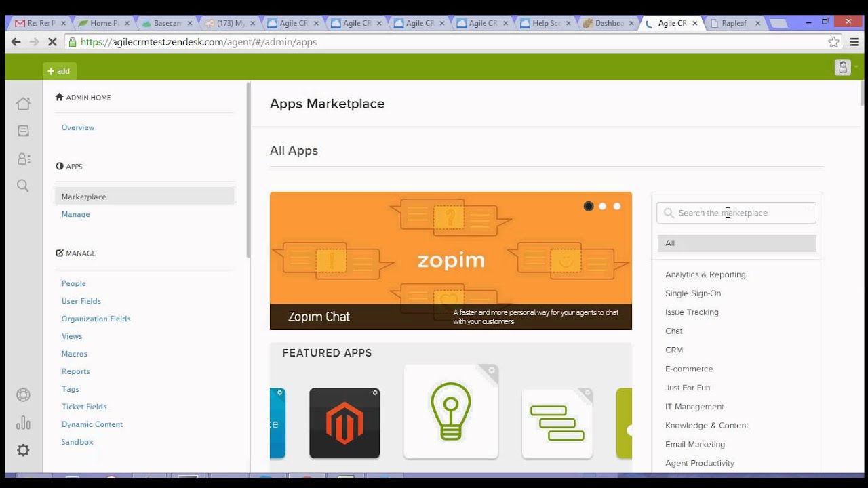Select the second carousel dot
The width and height of the screenshot is (868, 488).
click(x=603, y=206)
